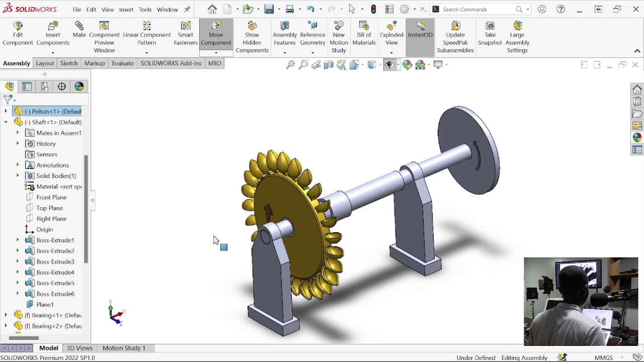Open Insert Components dropdown arrow
644x362 pixels.
(x=53, y=52)
